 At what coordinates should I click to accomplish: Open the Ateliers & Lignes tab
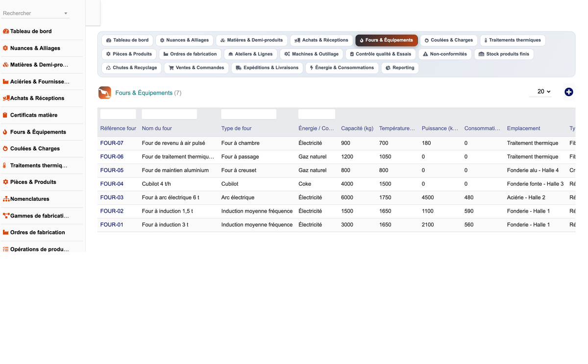click(250, 54)
